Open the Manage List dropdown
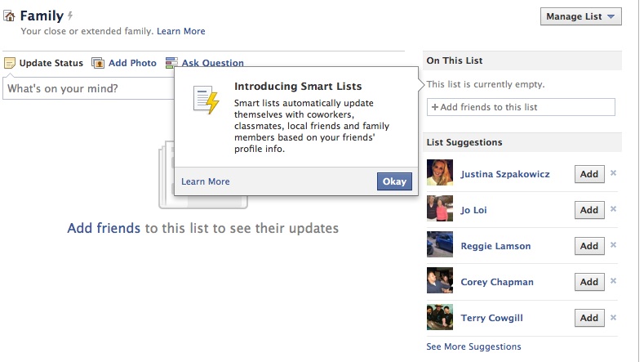 click(x=580, y=16)
